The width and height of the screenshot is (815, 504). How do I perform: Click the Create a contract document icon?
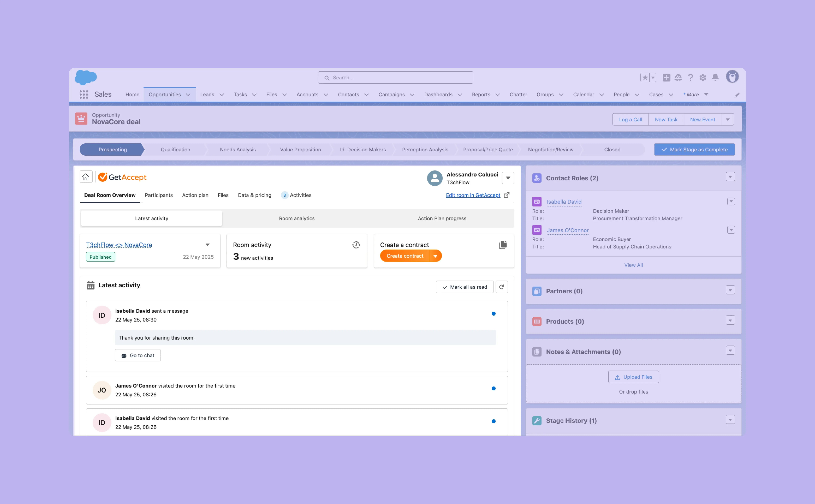(503, 245)
